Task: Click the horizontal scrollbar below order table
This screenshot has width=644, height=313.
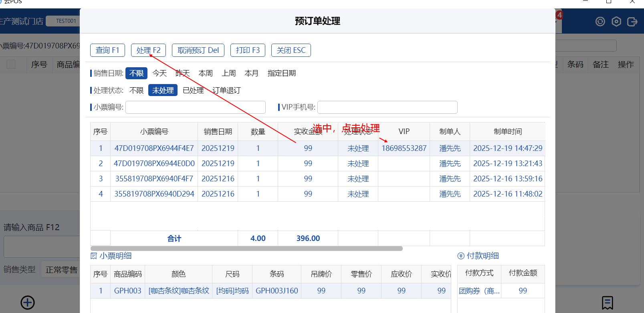Action: click(246, 249)
